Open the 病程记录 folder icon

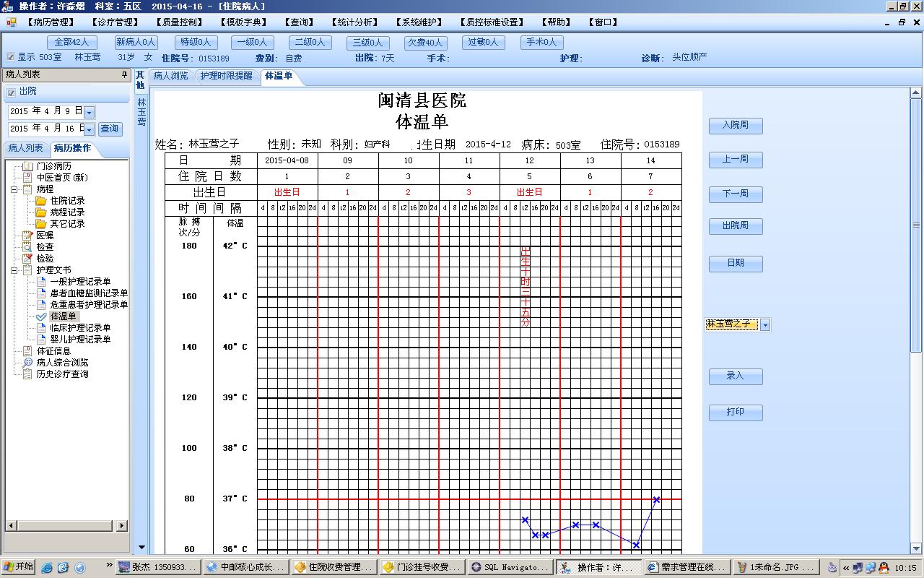coord(41,212)
